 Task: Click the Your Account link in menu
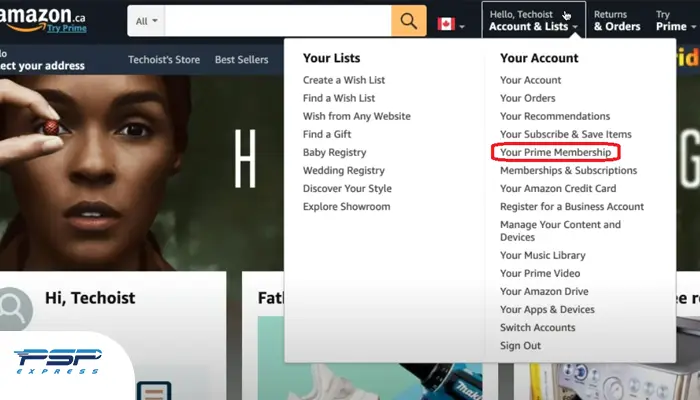[530, 80]
